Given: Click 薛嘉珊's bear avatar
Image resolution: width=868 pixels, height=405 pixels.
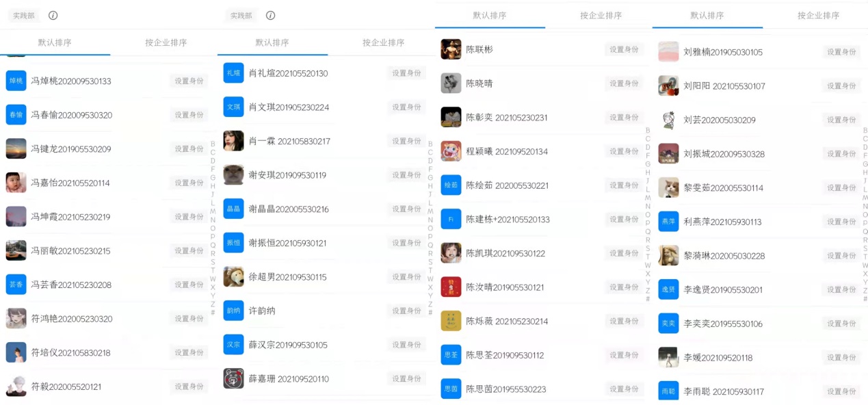Looking at the screenshot, I should point(233,378).
